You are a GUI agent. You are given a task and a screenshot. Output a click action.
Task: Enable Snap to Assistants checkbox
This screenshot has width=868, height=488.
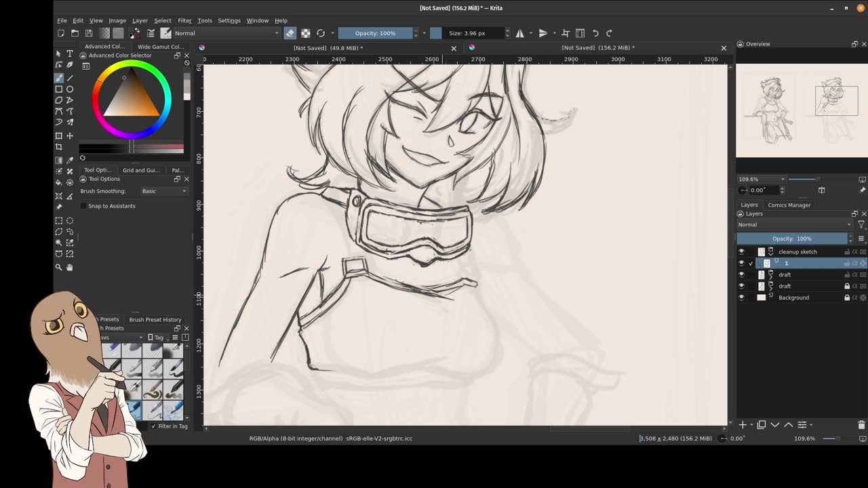pyautogui.click(x=83, y=206)
